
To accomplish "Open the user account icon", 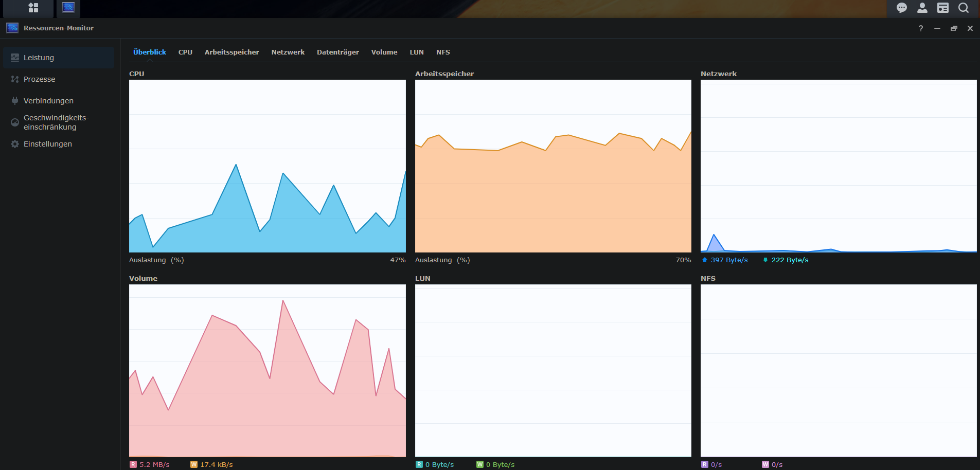I will point(922,8).
